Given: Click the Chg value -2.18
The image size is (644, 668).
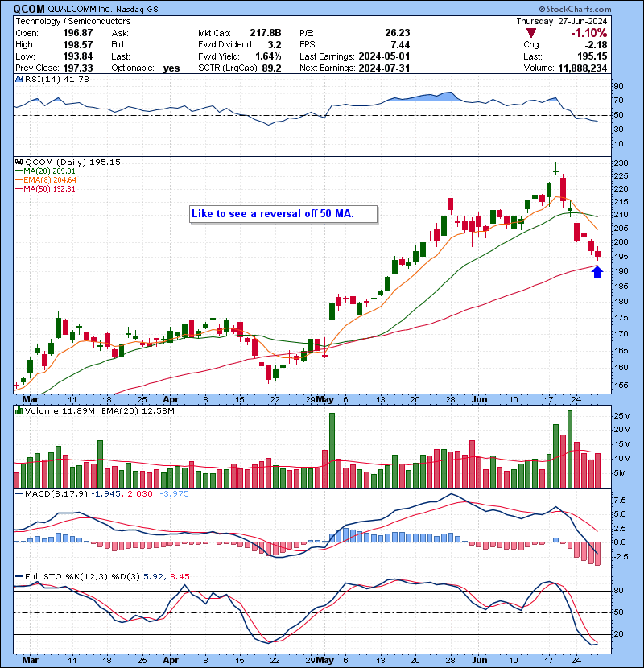Looking at the screenshot, I should click(x=597, y=44).
